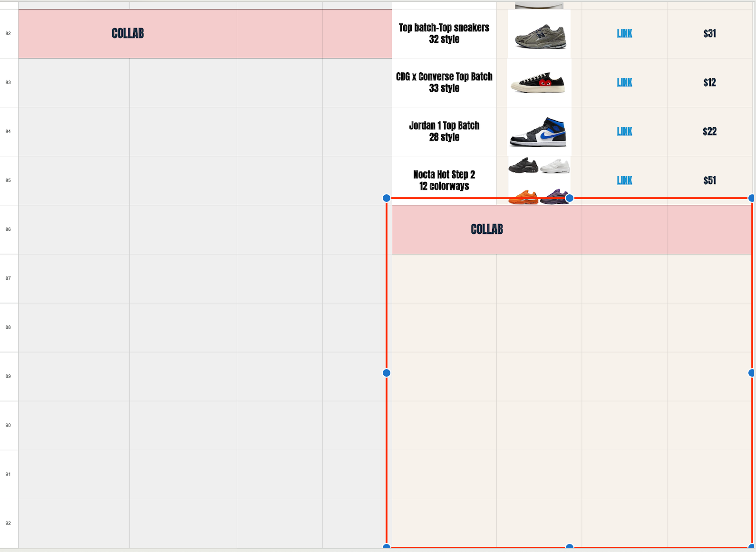Image resolution: width=756 pixels, height=552 pixels.
Task: Open the LINK for Nocta Hot Step 2
Action: click(624, 181)
